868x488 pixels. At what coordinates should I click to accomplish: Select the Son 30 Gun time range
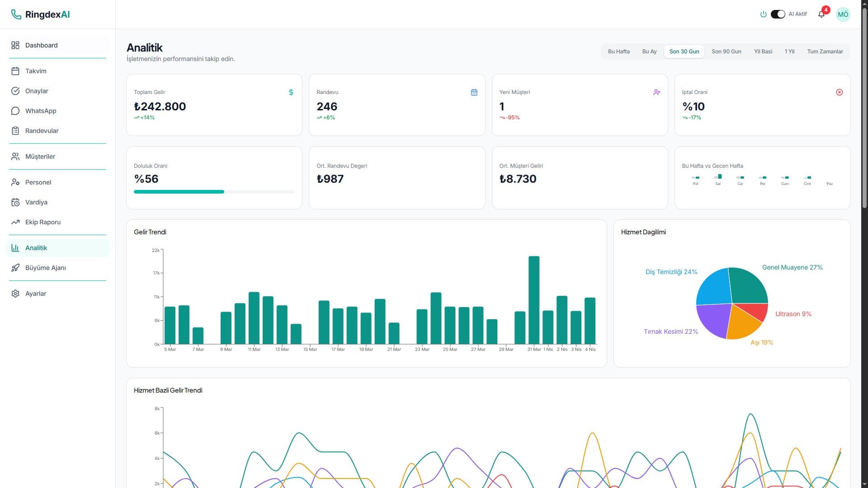684,52
